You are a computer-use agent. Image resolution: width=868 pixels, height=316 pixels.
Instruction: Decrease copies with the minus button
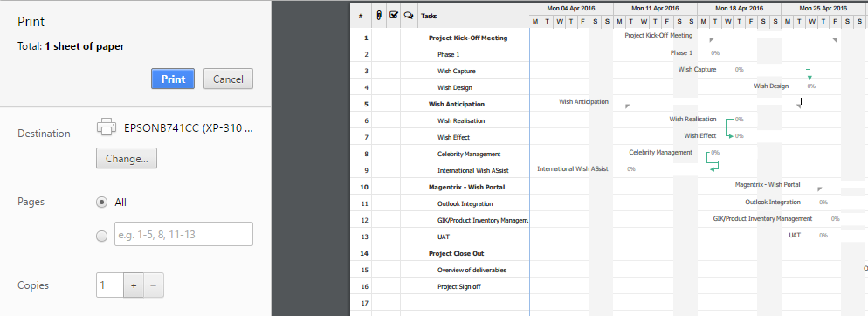pyautogui.click(x=154, y=285)
